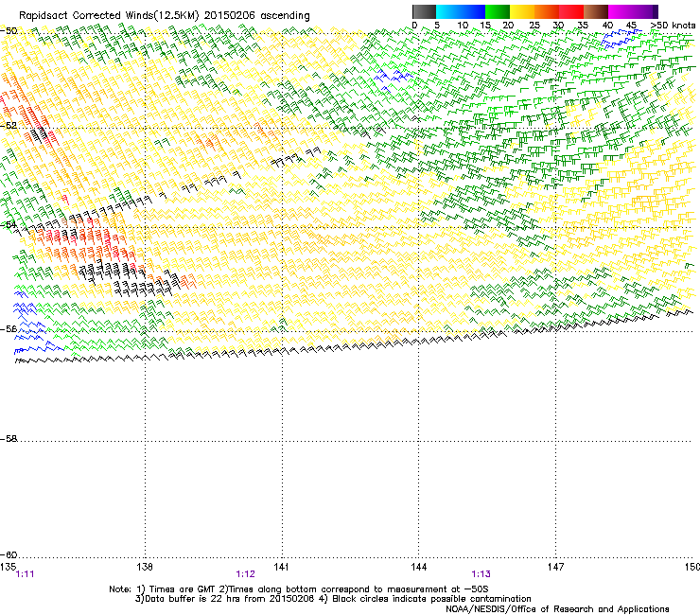Click the legend label '25'
The height and width of the screenshot is (615, 700).
[534, 26]
